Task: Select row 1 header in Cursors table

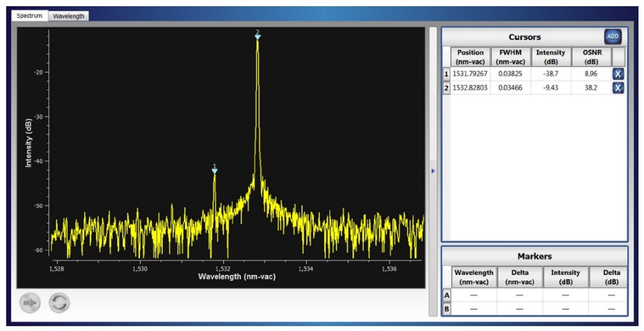Action: pos(446,74)
